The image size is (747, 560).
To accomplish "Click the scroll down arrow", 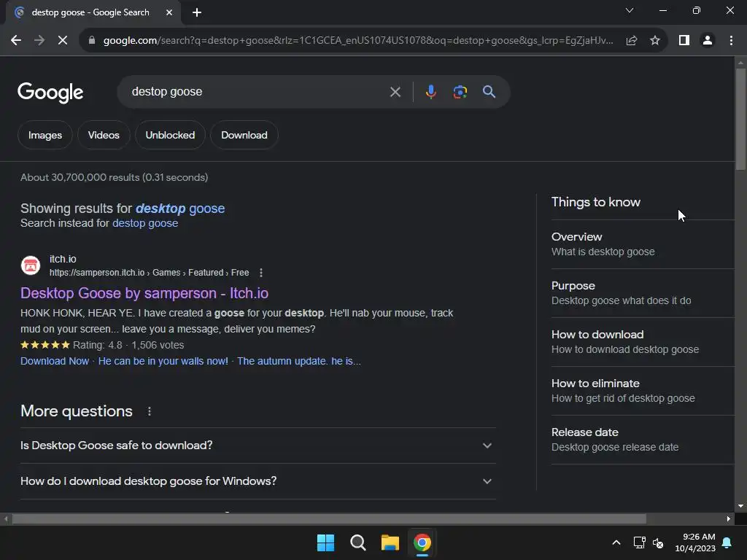I will [740, 506].
